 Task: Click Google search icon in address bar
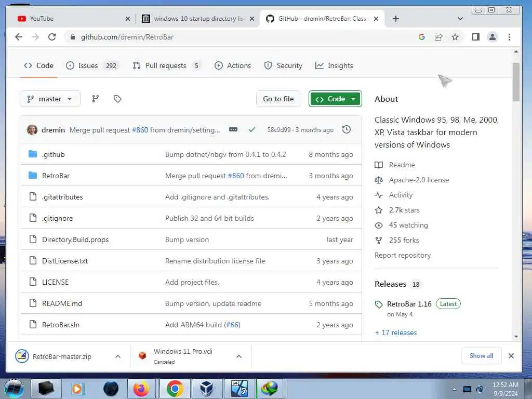422,37
